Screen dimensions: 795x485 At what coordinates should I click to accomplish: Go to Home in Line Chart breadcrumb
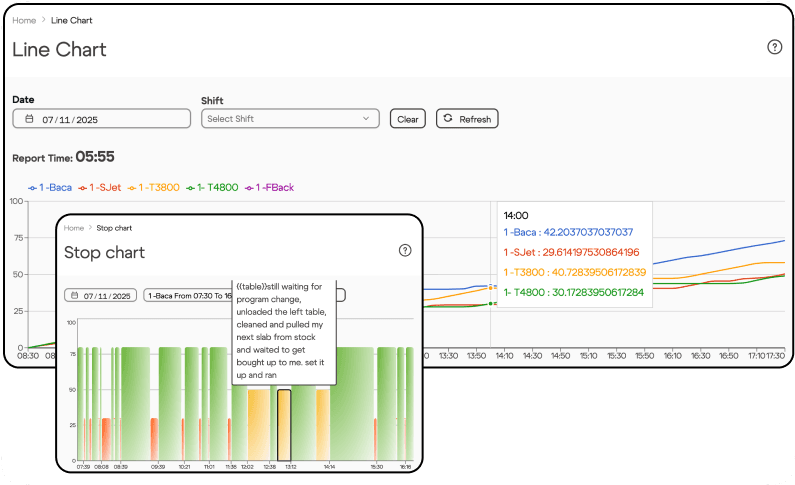click(x=24, y=20)
